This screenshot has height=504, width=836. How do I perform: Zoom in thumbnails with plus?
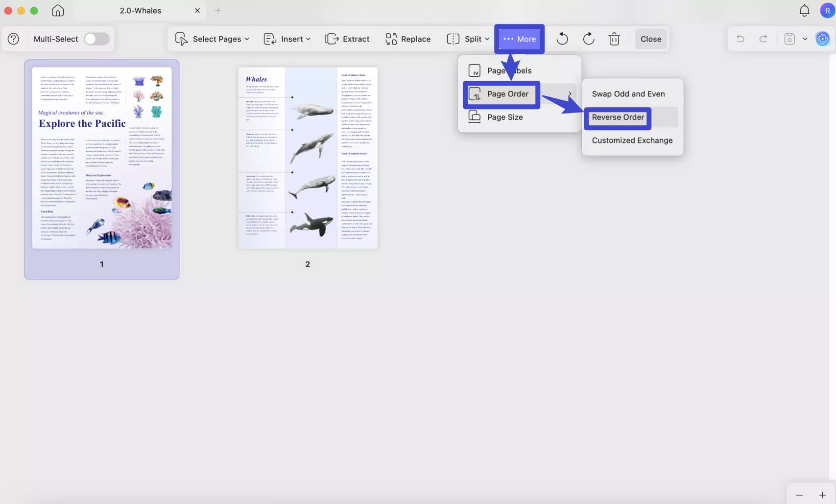tap(822, 495)
